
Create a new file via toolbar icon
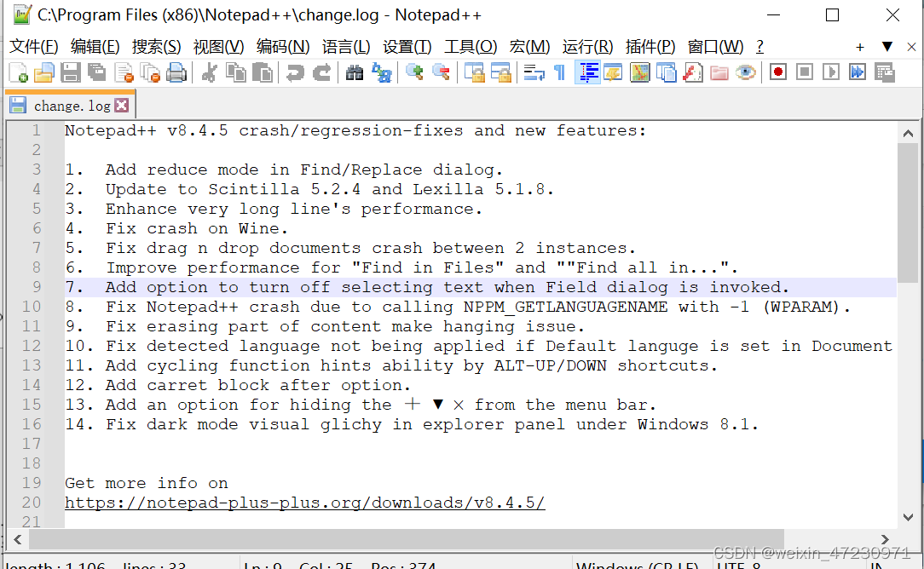tap(17, 72)
